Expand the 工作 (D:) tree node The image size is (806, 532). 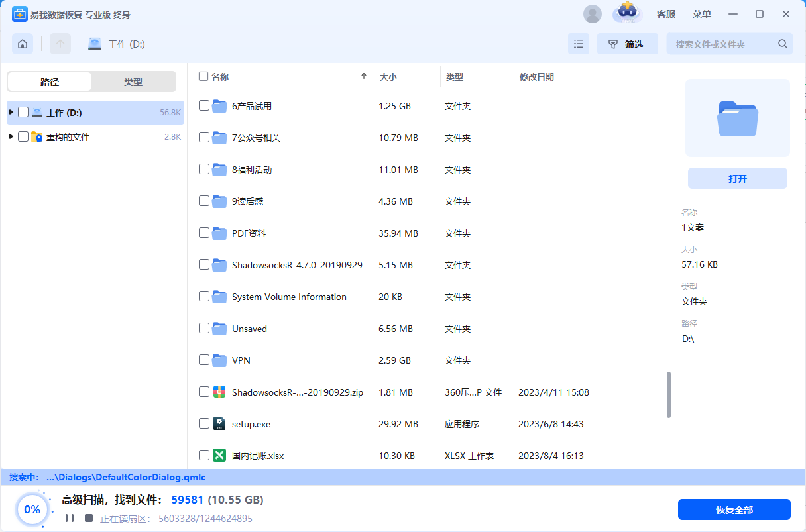(10, 112)
